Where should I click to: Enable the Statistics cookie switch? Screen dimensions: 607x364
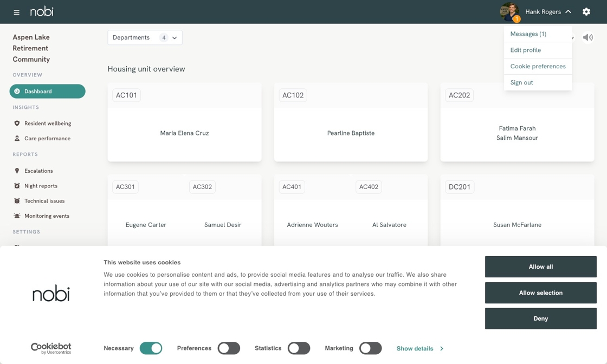(299, 348)
